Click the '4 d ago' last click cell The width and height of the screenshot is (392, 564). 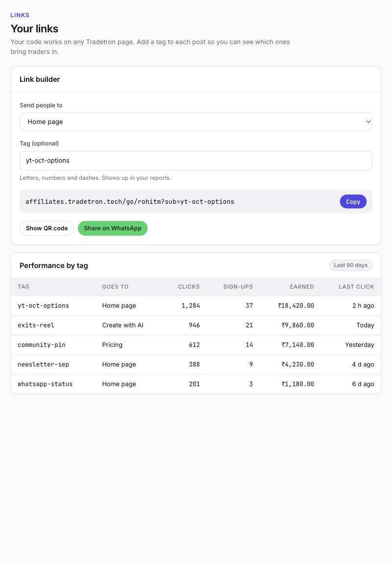click(363, 365)
